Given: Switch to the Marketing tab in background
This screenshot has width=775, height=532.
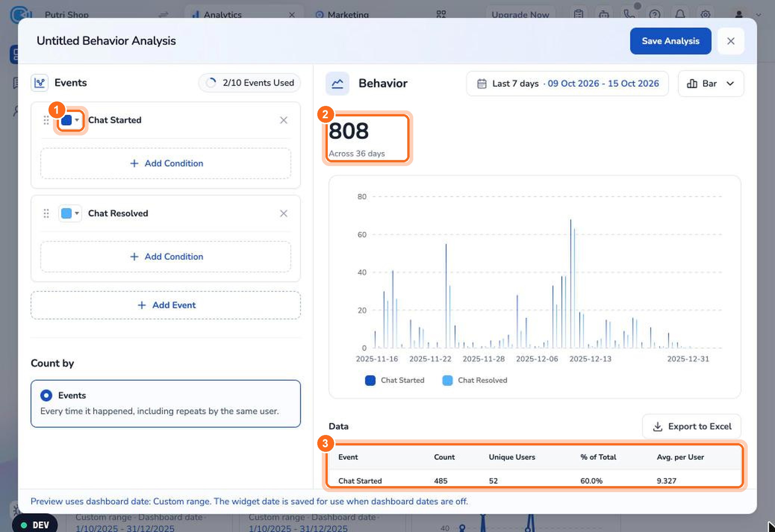Looking at the screenshot, I should (342, 15).
